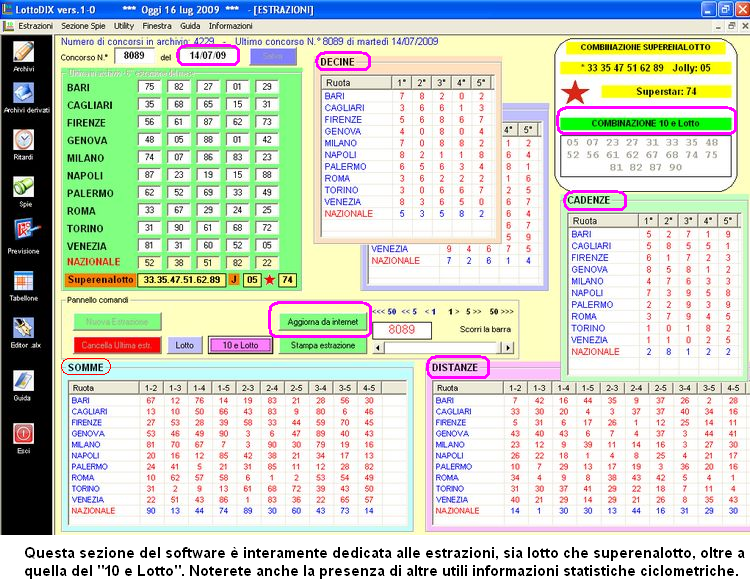Click the DECINE panel heading

[338, 62]
